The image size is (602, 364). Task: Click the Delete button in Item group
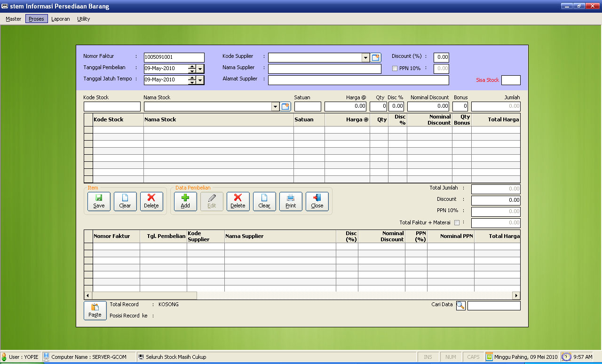[x=151, y=201]
